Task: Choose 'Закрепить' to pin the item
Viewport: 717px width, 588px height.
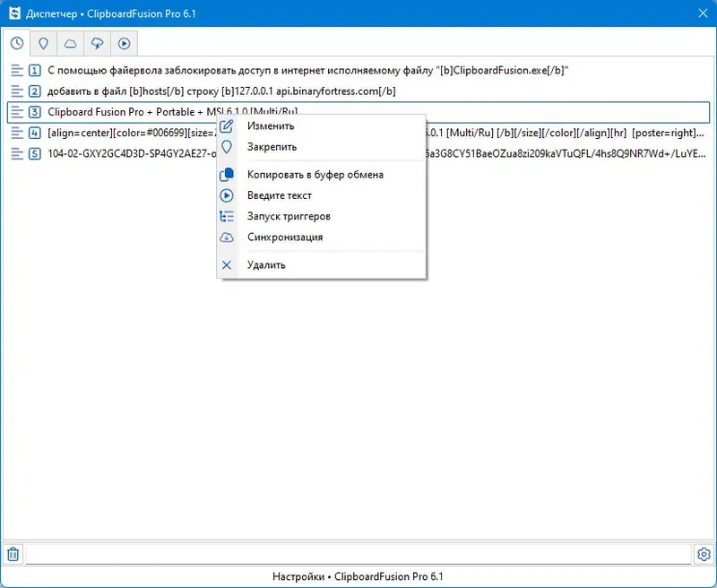Action: (322, 147)
